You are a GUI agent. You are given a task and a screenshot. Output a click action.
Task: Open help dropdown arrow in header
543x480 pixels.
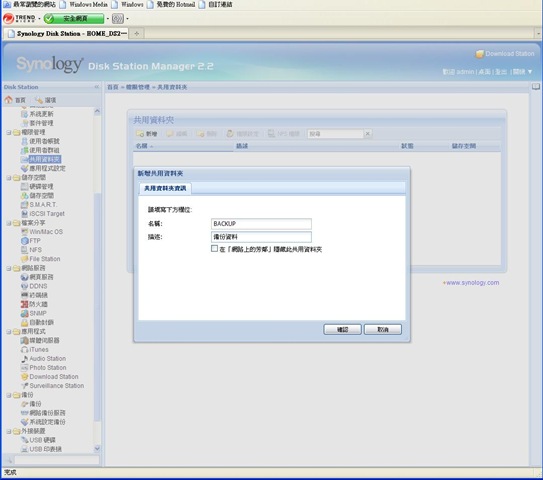[530, 72]
